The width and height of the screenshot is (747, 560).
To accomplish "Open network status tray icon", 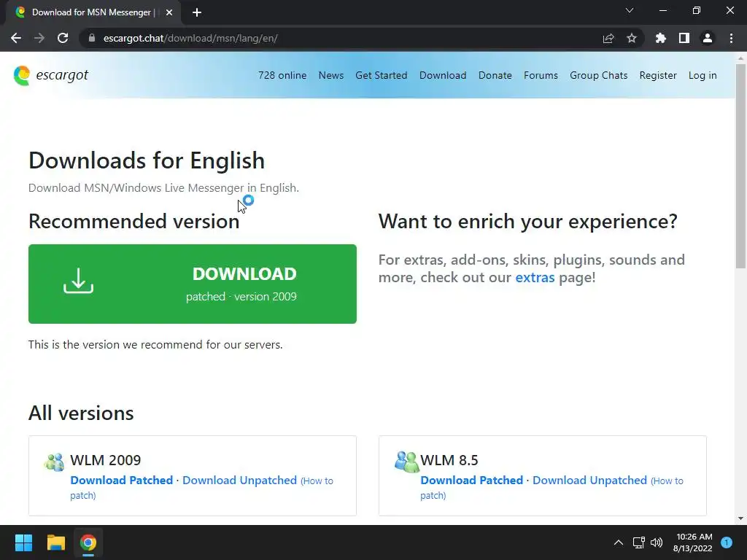I will (x=638, y=542).
